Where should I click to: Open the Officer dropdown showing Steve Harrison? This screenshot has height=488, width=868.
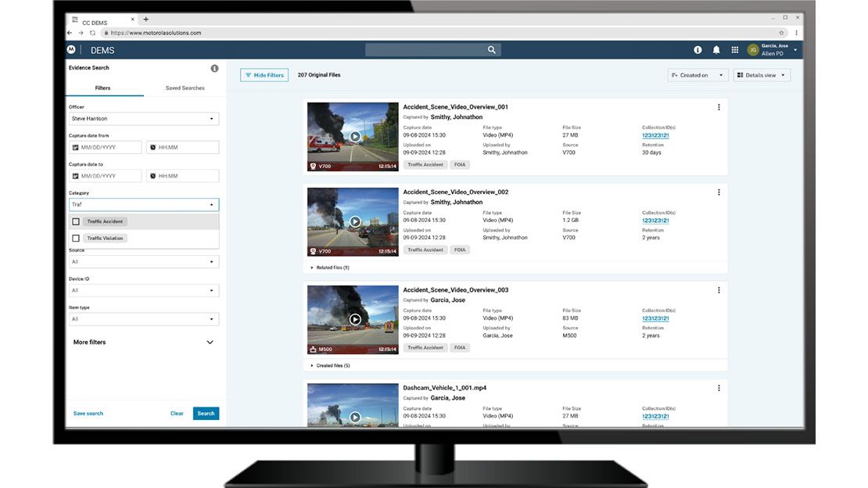click(x=144, y=119)
